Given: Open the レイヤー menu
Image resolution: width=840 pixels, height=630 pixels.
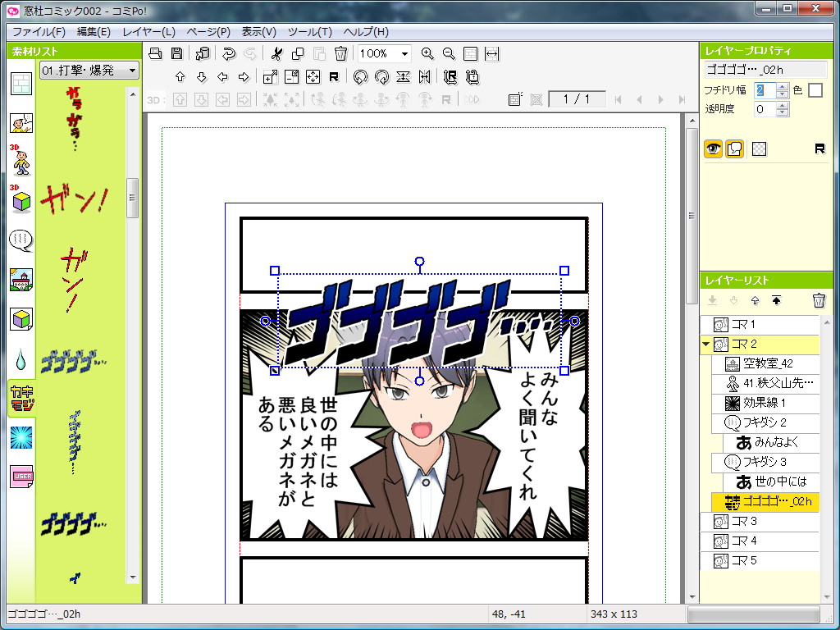Looking at the screenshot, I should coord(150,30).
